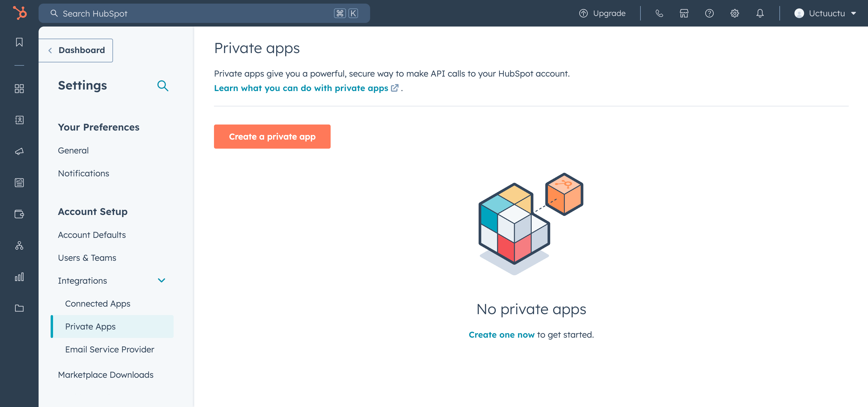Open the Notifications bell icon
Viewport: 868px width, 407px height.
coord(760,13)
